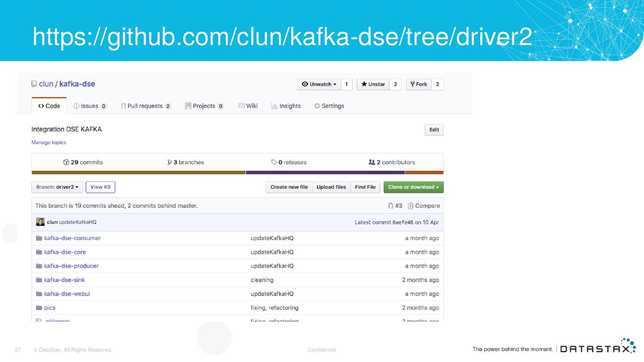Click Upload files
The width and height of the screenshot is (644, 362).
pyautogui.click(x=331, y=187)
